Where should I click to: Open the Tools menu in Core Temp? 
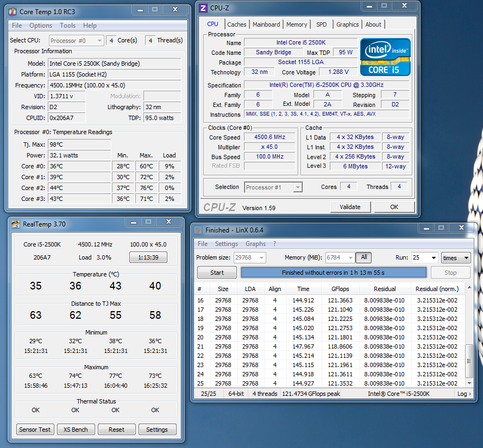click(x=68, y=26)
